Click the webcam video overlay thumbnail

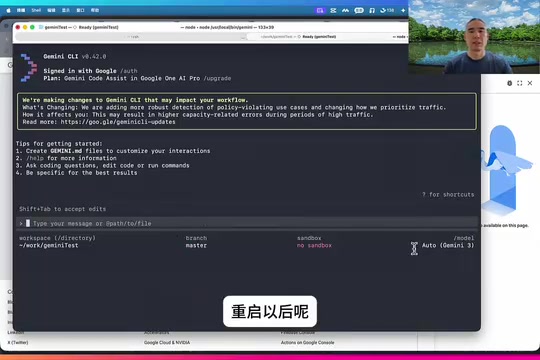pyautogui.click(x=474, y=37)
